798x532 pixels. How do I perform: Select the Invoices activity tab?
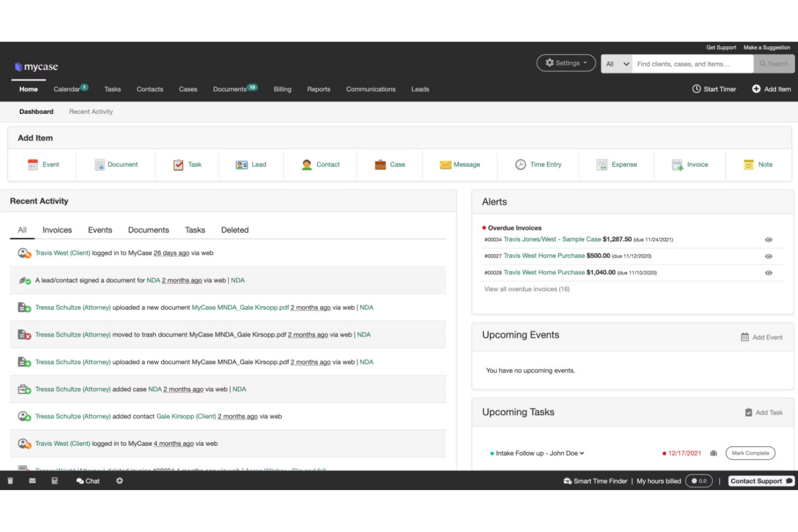pyautogui.click(x=57, y=230)
